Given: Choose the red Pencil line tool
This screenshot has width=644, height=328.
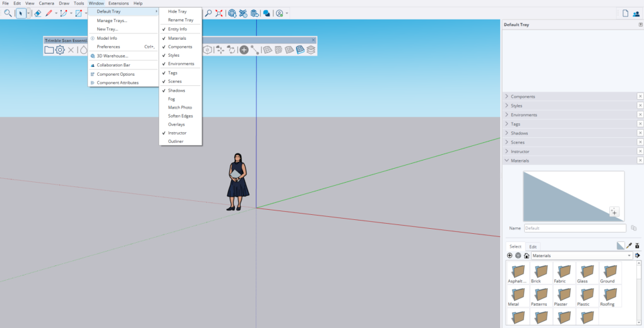Looking at the screenshot, I should pos(49,13).
